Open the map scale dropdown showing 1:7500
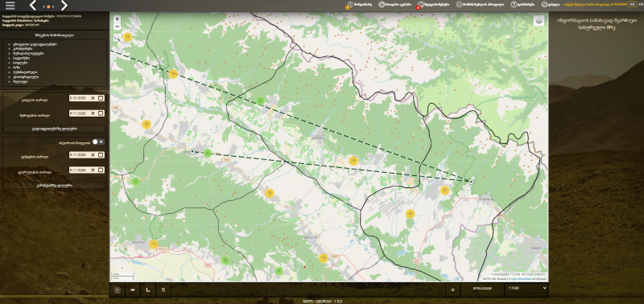Image resolution: width=644 pixels, height=304 pixels. [527, 289]
